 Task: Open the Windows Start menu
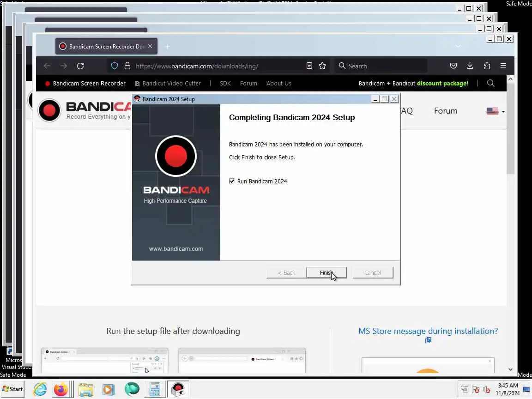(x=12, y=389)
